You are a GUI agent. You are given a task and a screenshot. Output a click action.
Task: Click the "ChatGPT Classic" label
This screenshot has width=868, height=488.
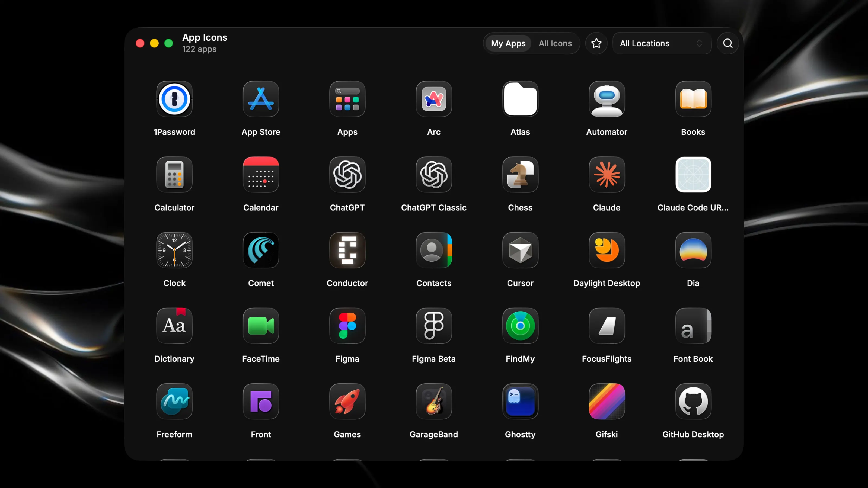coord(434,207)
